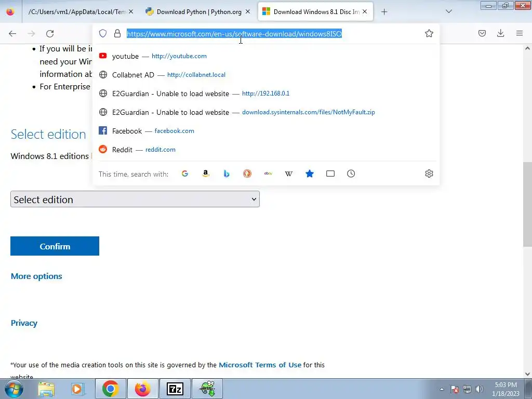The width and height of the screenshot is (532, 399).
Task: Switch to the Download Python | Python.org tab
Action: [199, 12]
